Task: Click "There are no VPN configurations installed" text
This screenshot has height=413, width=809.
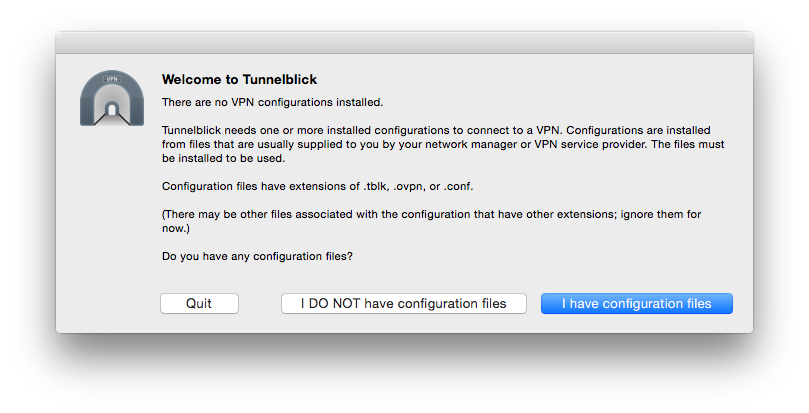Action: point(272,102)
